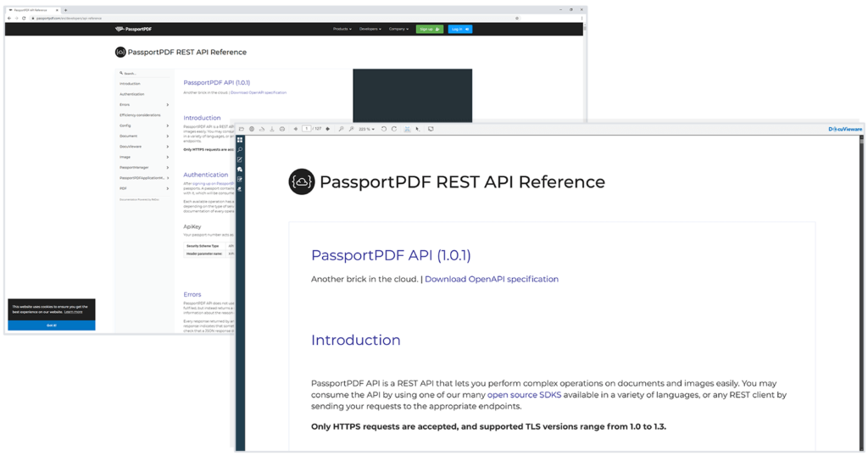Screen dimensions: 868x456
Task: Click the bookmark star in address bar
Action: click(x=517, y=19)
